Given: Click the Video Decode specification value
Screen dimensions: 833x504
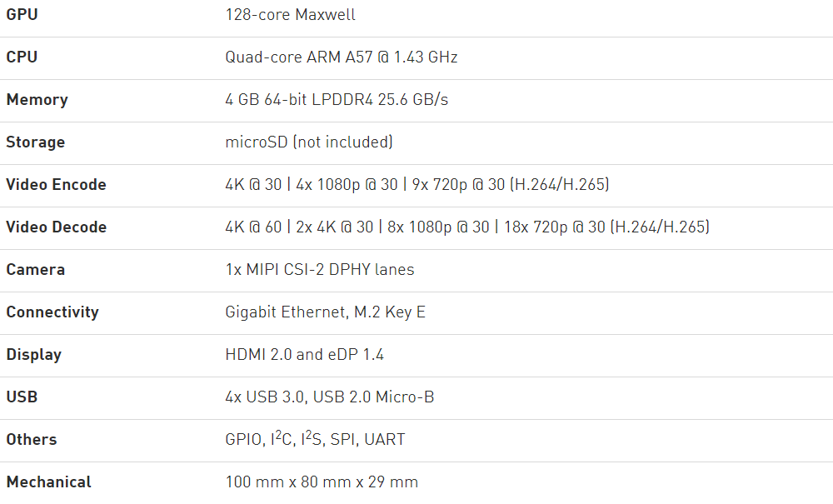Looking at the screenshot, I should (466, 227).
